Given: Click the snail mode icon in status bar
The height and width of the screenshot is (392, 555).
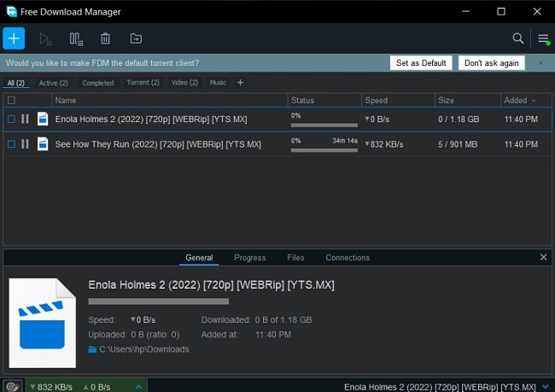Looking at the screenshot, I should 13,386.
